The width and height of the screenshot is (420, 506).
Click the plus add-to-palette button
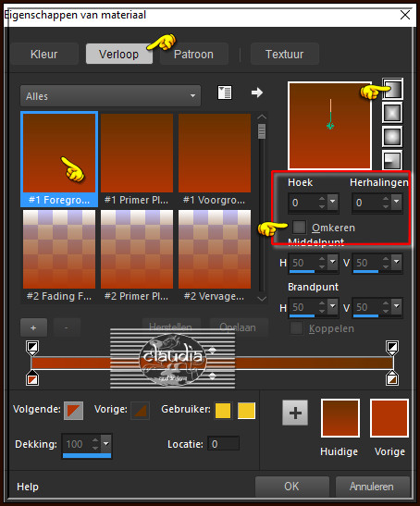(x=295, y=413)
